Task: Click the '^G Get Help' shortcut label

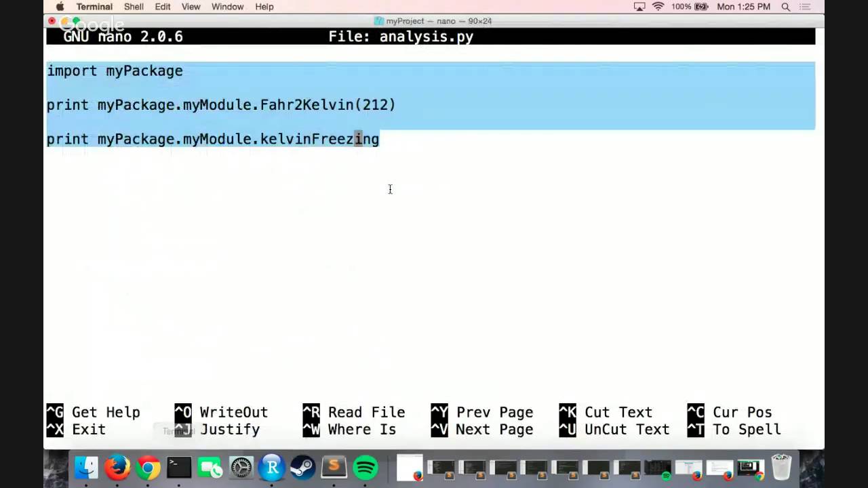Action: tap(93, 412)
